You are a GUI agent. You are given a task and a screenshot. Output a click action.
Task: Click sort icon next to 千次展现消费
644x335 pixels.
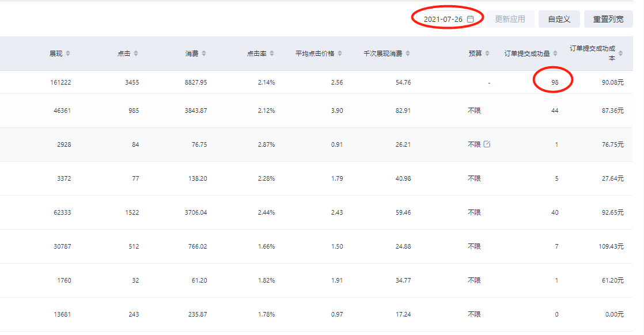tap(408, 54)
